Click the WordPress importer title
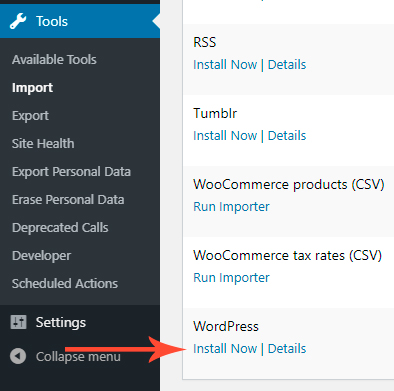Image resolution: width=394 pixels, height=391 pixels. pyautogui.click(x=226, y=326)
